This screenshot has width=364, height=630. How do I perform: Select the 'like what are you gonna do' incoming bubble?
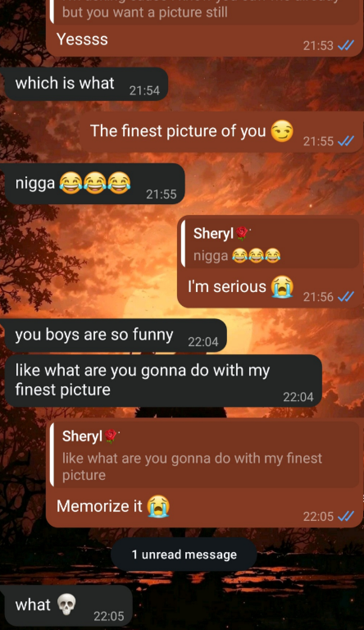[x=163, y=381]
